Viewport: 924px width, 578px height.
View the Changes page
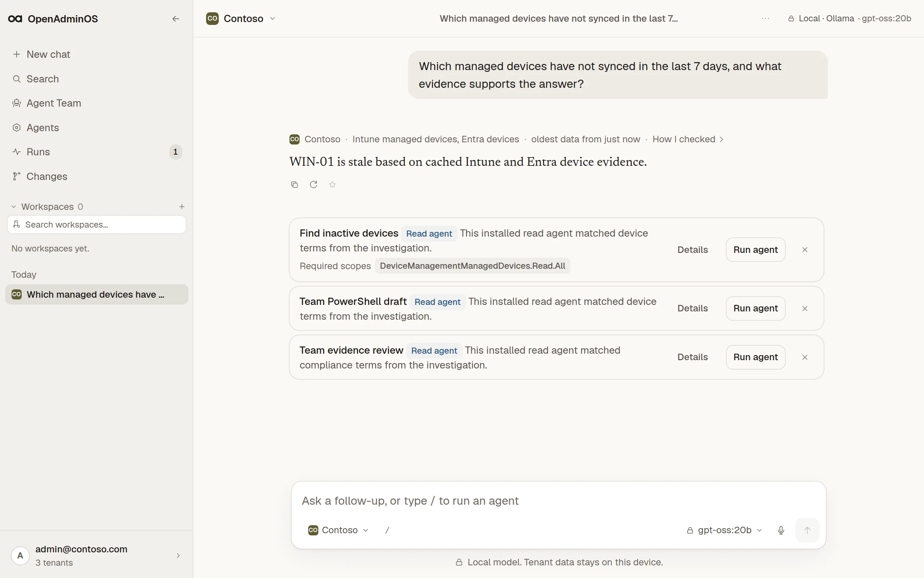(x=97, y=176)
